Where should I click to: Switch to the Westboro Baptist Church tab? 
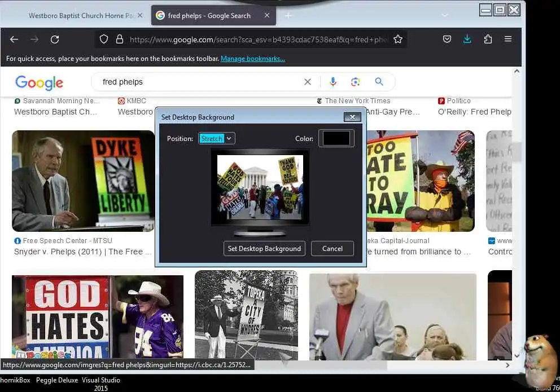click(81, 16)
